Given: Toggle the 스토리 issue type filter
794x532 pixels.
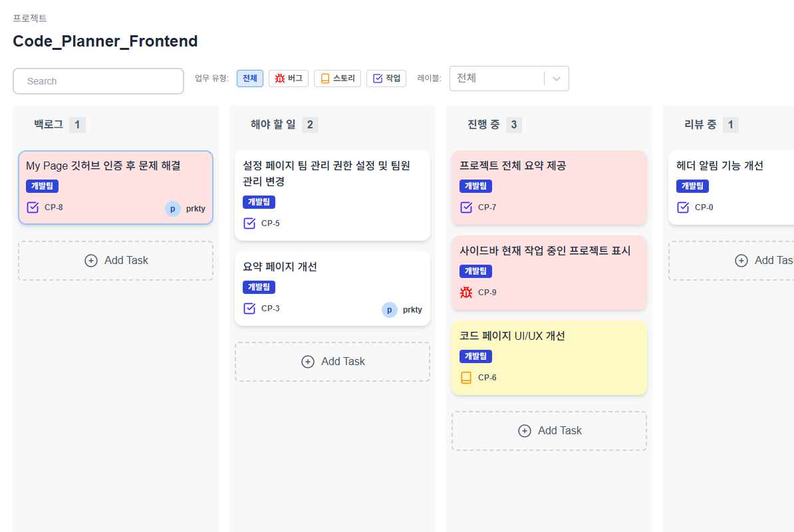Looking at the screenshot, I should pyautogui.click(x=337, y=78).
